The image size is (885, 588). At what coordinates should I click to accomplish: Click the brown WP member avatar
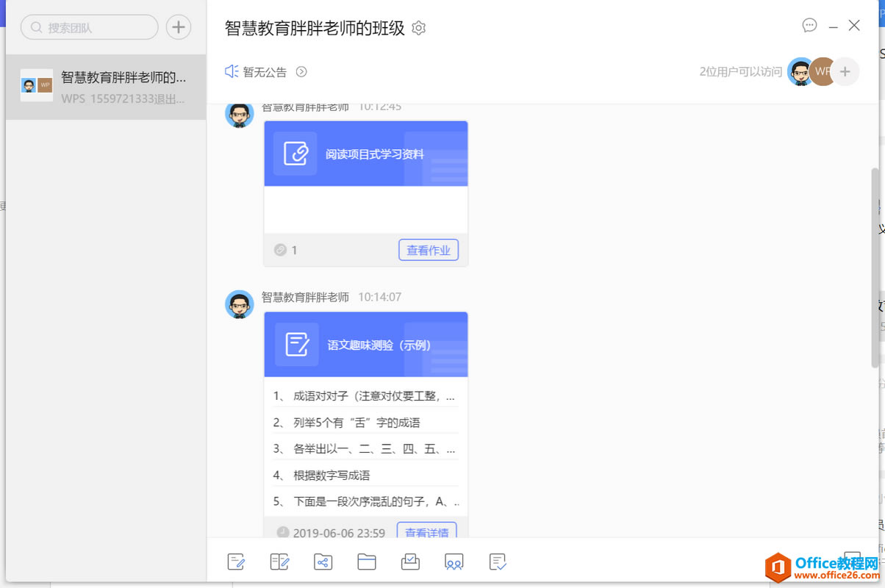823,71
